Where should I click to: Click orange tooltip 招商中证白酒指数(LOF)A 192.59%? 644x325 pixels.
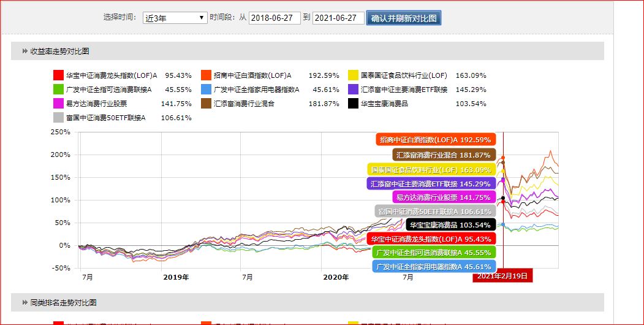tap(436, 140)
